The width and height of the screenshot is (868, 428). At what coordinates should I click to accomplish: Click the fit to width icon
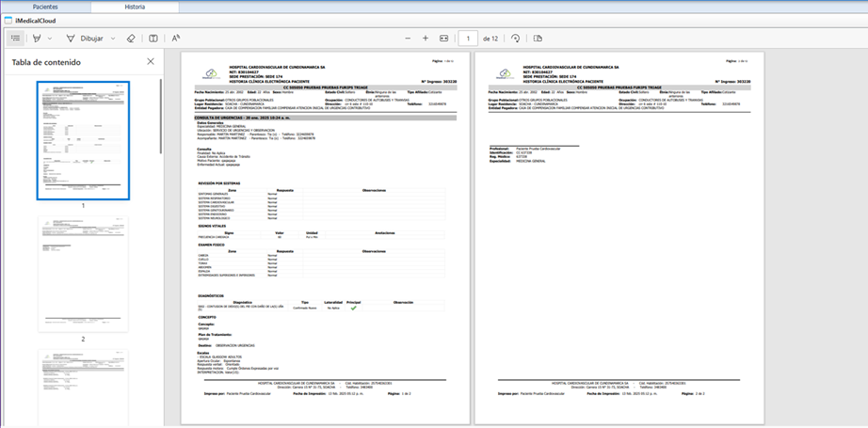pos(445,39)
